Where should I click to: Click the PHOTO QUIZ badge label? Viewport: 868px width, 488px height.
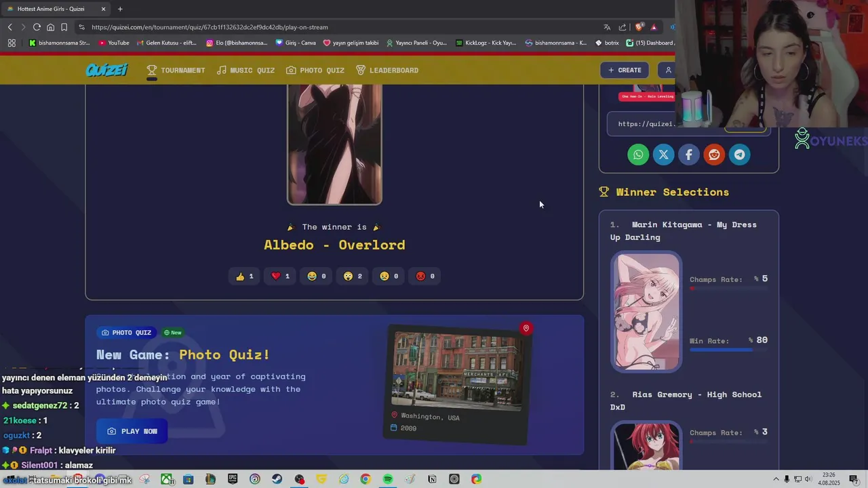[x=125, y=333]
